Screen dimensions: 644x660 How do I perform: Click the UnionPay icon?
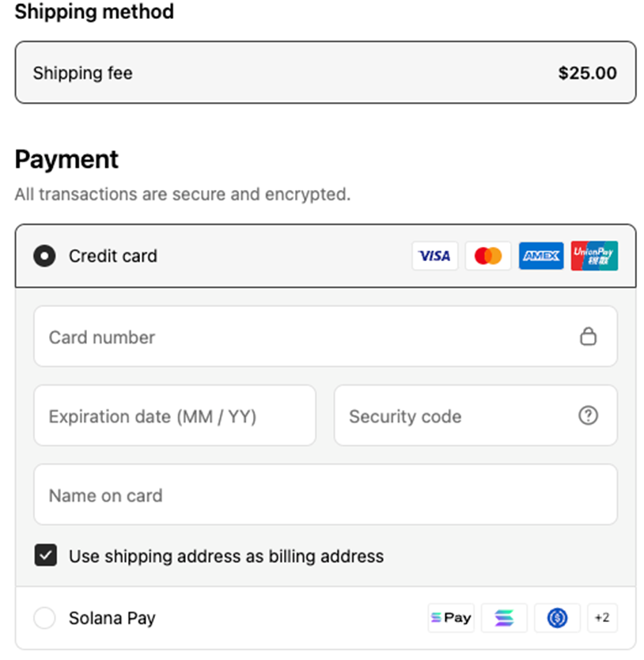[594, 256]
